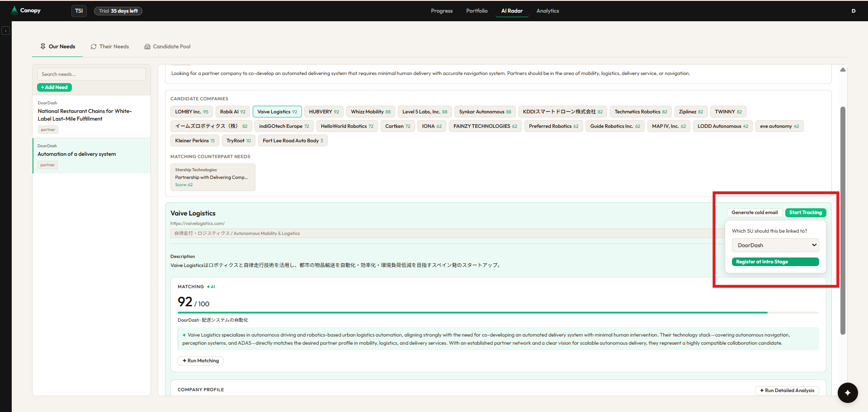This screenshot has height=412, width=868.
Task: Click the 92/100 matching score progress bar
Action: pyautogui.click(x=498, y=312)
